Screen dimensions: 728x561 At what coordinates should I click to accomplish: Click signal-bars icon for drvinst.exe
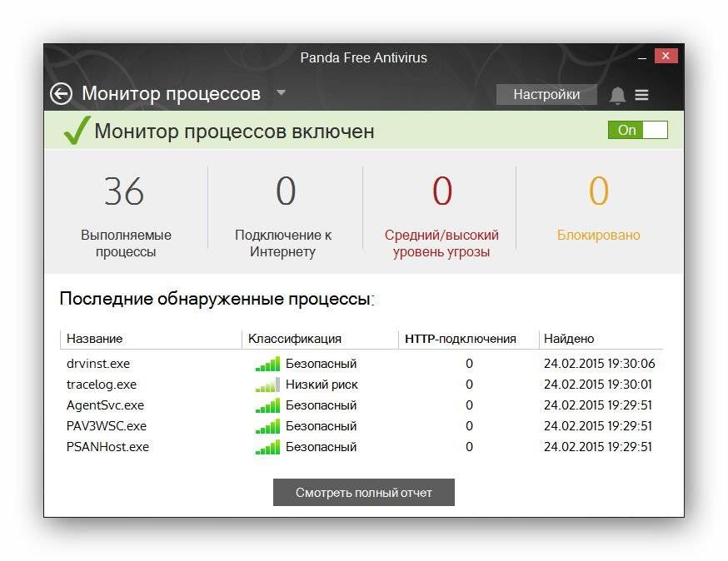267,364
